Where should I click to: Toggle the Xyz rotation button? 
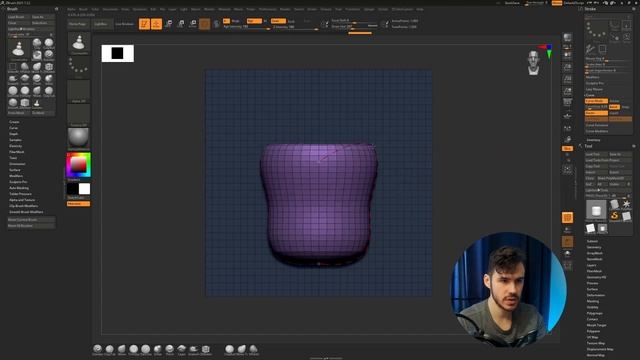tap(567, 149)
